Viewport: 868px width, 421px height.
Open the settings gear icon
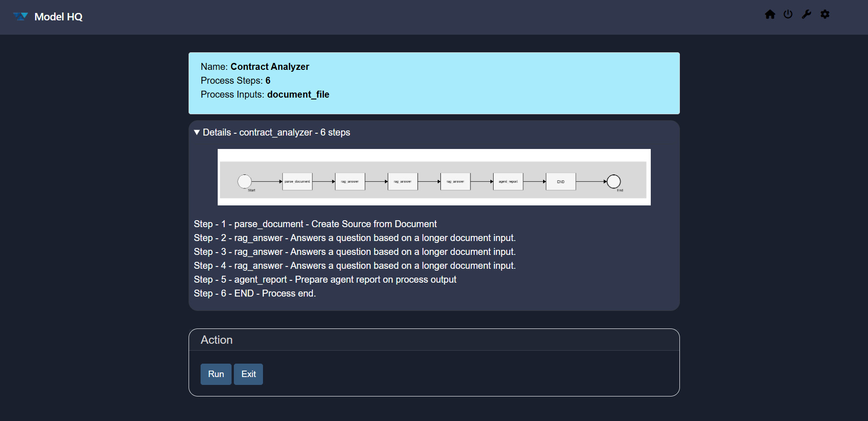pyautogui.click(x=825, y=14)
